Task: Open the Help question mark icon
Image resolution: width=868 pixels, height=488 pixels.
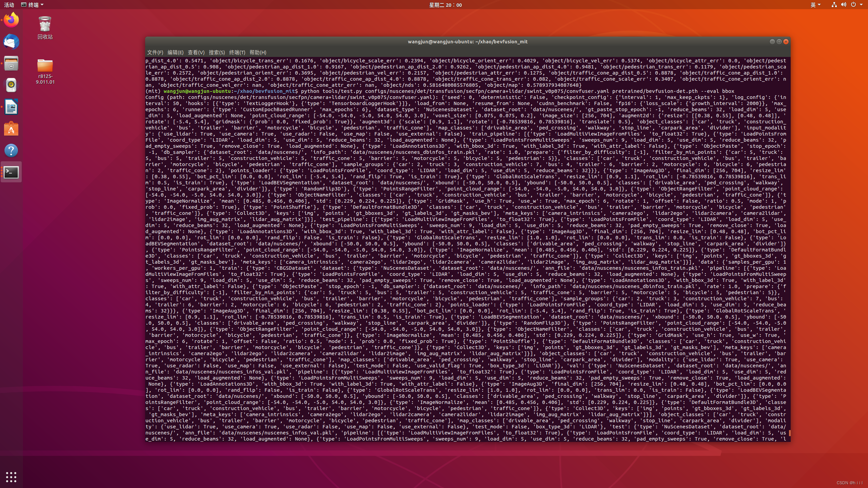Action: pos(11,150)
